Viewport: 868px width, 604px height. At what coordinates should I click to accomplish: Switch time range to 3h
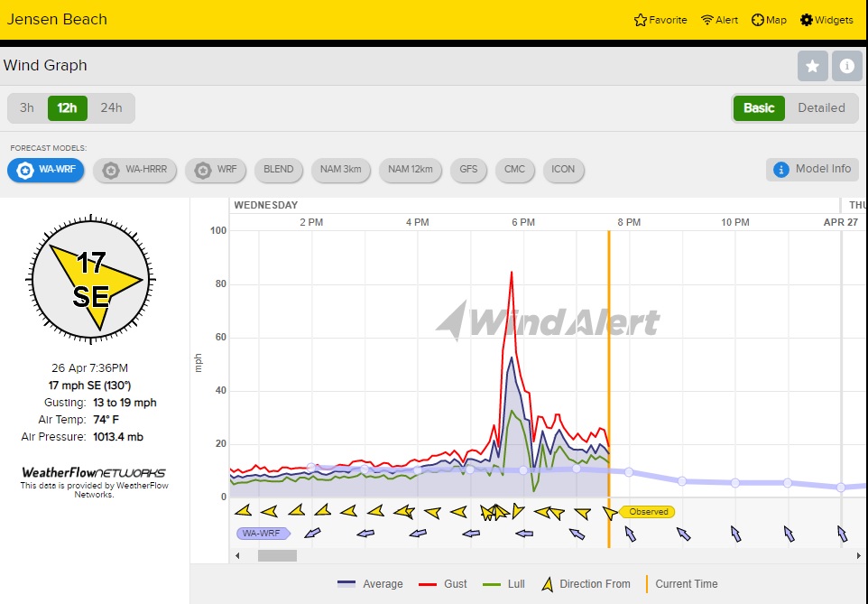pos(27,108)
